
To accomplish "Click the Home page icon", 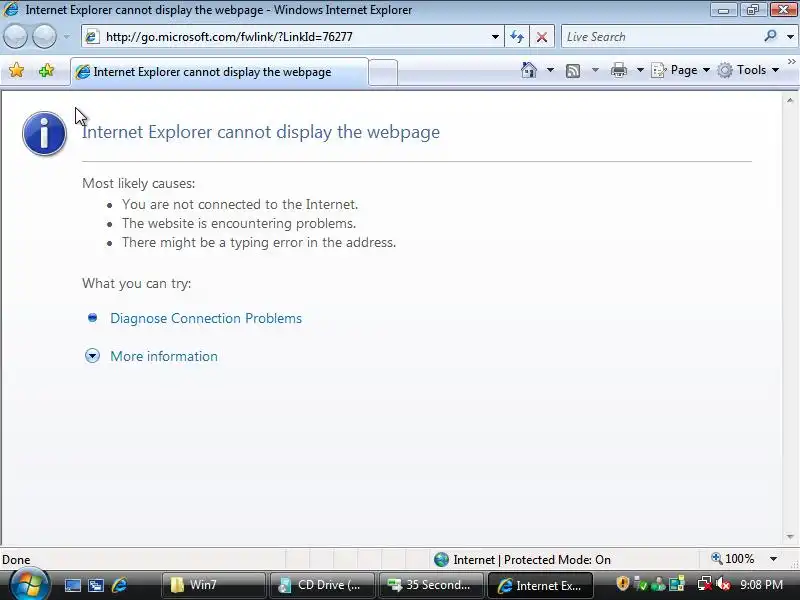I will coord(529,70).
